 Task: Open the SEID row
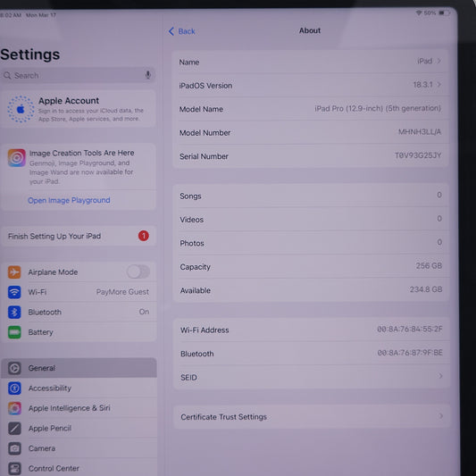pos(312,377)
